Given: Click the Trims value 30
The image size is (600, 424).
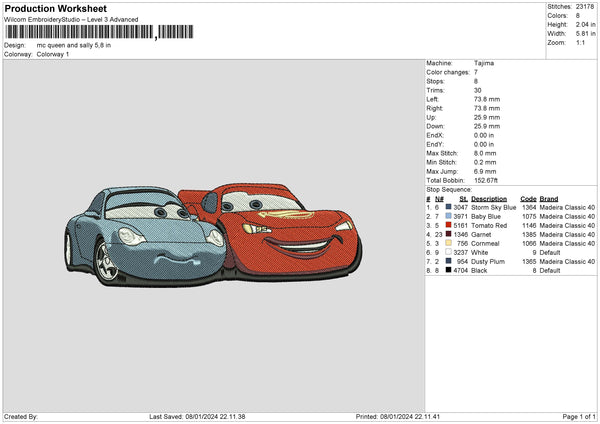Looking at the screenshot, I should pos(478,90).
